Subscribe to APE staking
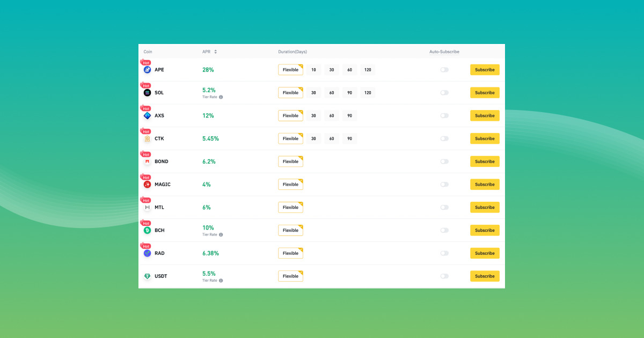644x338 pixels. coord(484,70)
